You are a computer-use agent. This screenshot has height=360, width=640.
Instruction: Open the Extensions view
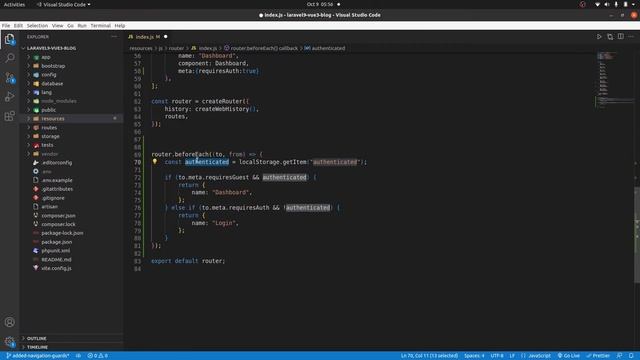(9, 116)
